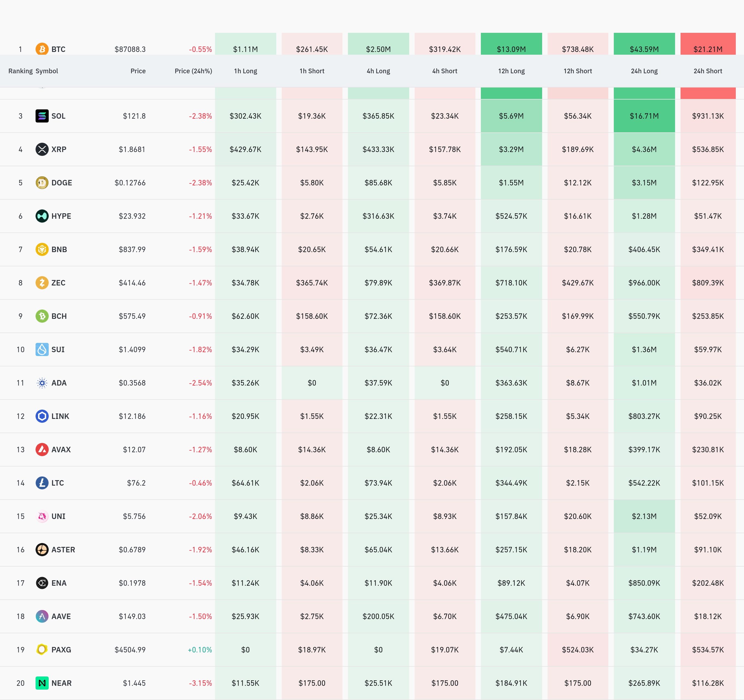Click SOL 24h Long $16.71M cell
744x700 pixels.
pos(644,116)
